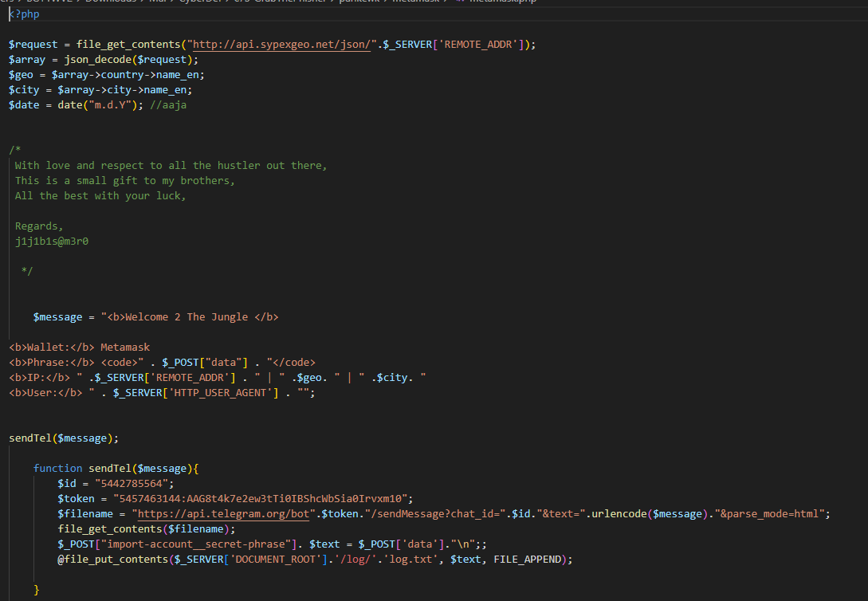Click the sendTel($message); call statement

(64, 438)
